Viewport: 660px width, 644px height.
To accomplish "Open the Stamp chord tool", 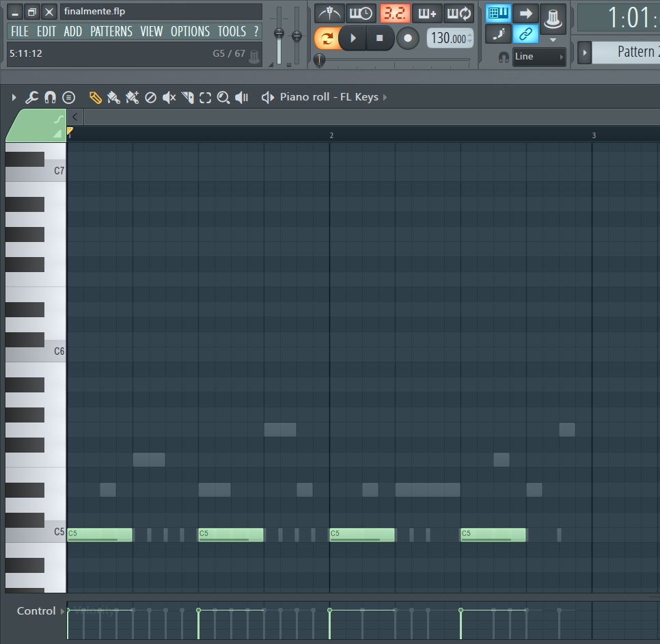I will click(x=68, y=98).
